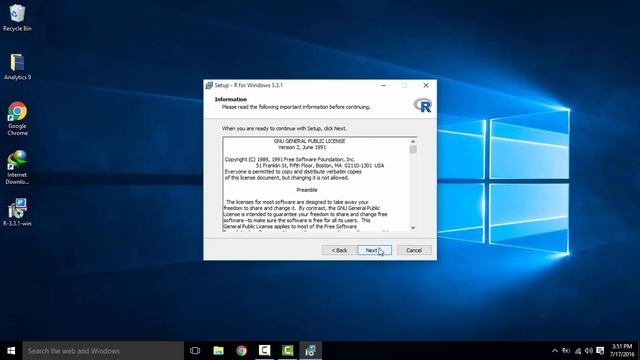Select the Google Chrome desktop shortcut
Image resolution: width=640 pixels, height=360 pixels.
point(17,118)
